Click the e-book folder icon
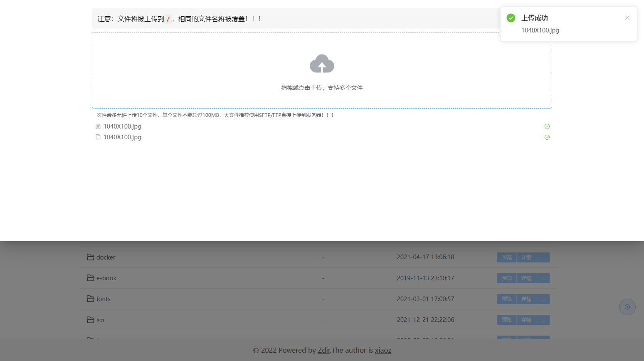 (91, 278)
